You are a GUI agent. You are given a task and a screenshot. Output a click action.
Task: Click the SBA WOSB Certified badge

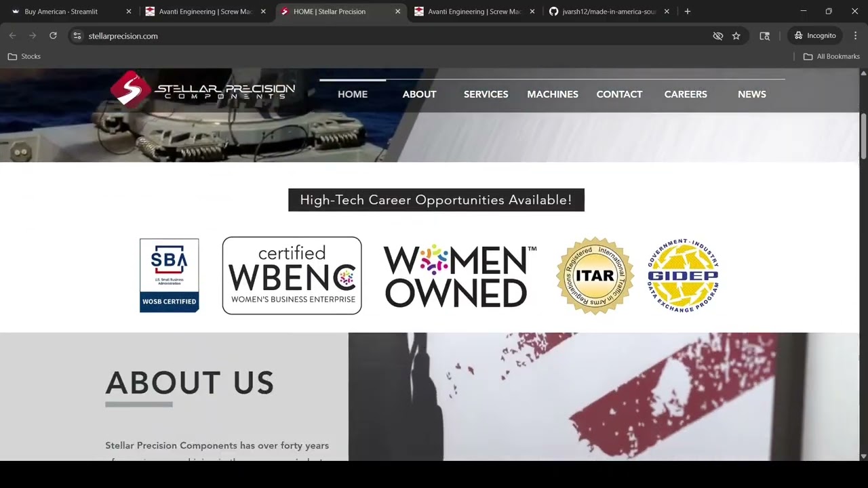pyautogui.click(x=170, y=275)
